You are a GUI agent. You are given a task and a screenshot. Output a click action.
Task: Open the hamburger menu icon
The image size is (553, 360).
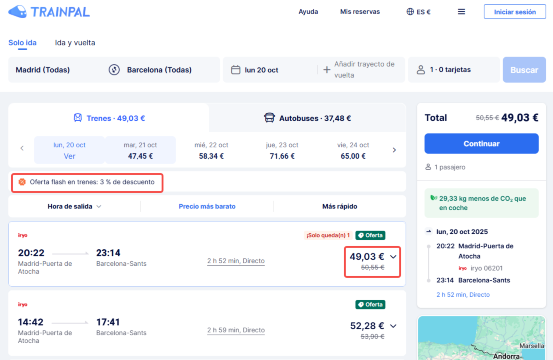(461, 12)
